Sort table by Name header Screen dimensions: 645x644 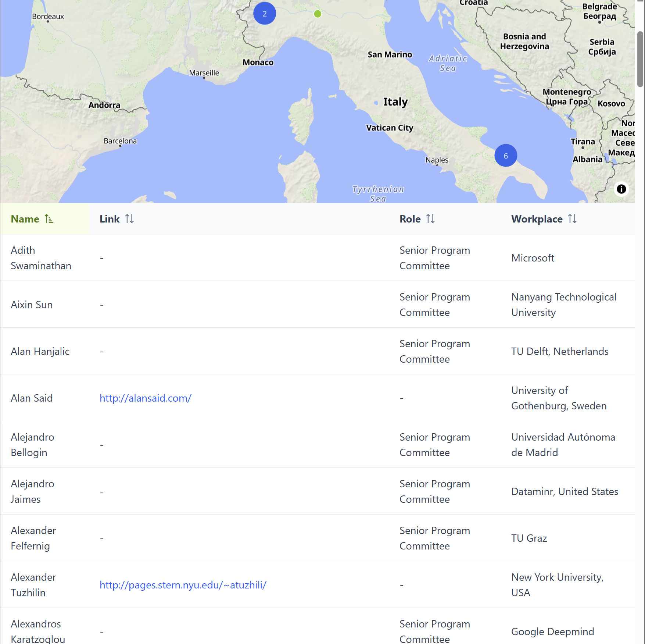[x=25, y=219]
